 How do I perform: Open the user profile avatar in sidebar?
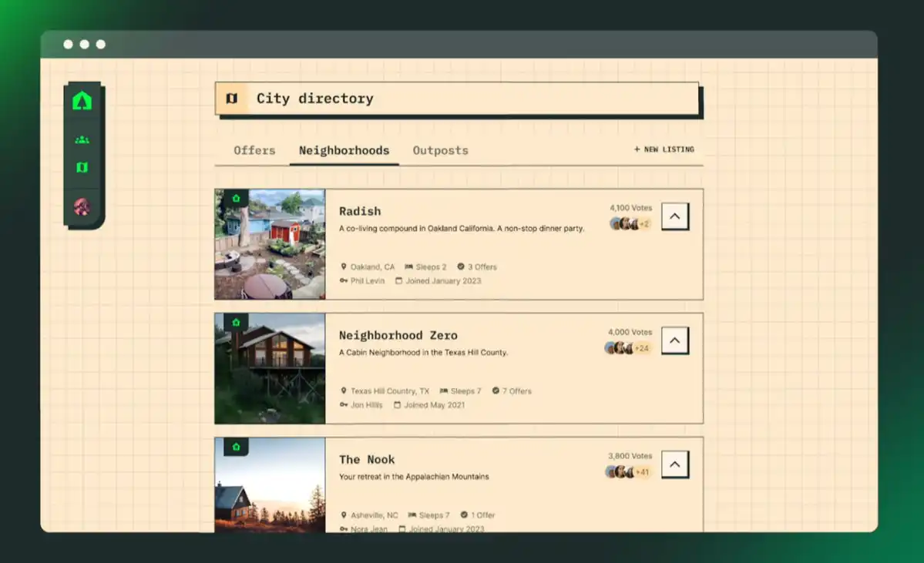(x=82, y=206)
